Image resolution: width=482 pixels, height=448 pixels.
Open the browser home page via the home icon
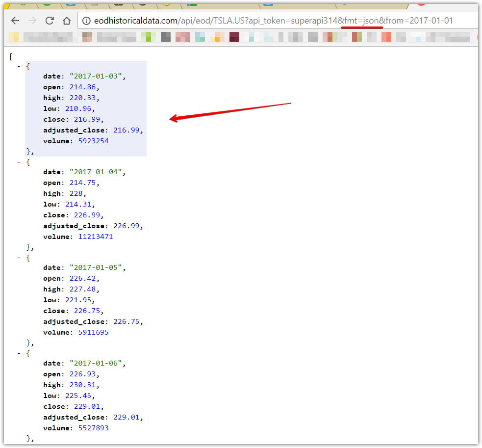click(67, 20)
